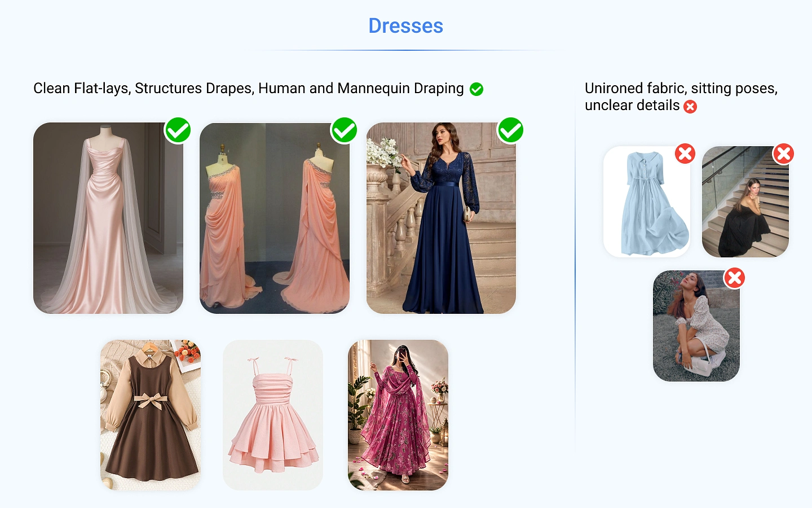Open the two peach draped gowns image
This screenshot has width=812, height=508.
click(x=275, y=218)
